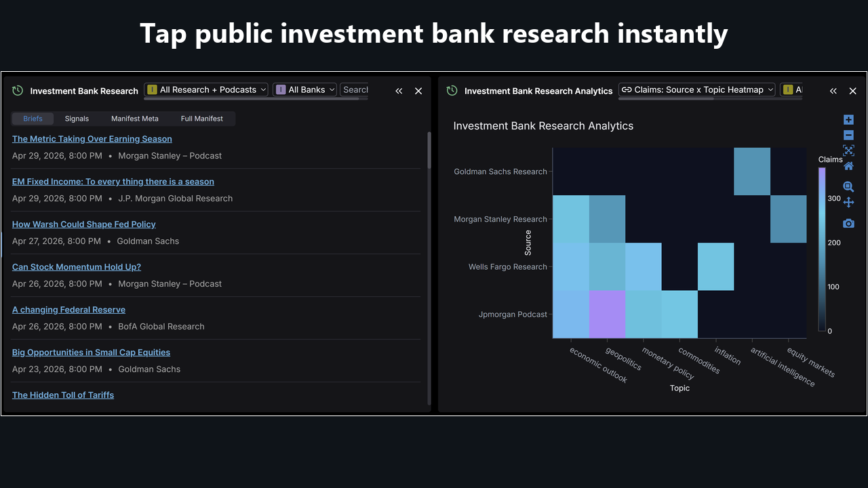The height and width of the screenshot is (488, 868).
Task: Click Goldman Sachs artificial intelligence heatmap cell
Action: tap(752, 171)
